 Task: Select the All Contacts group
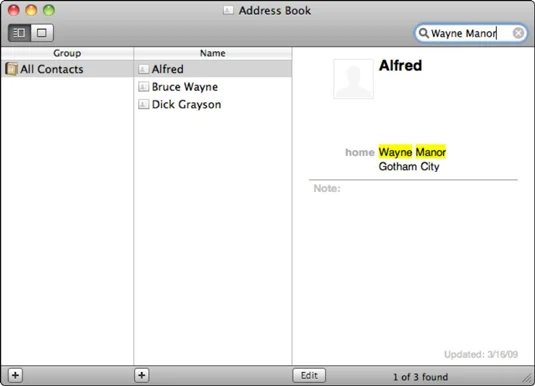click(x=67, y=69)
